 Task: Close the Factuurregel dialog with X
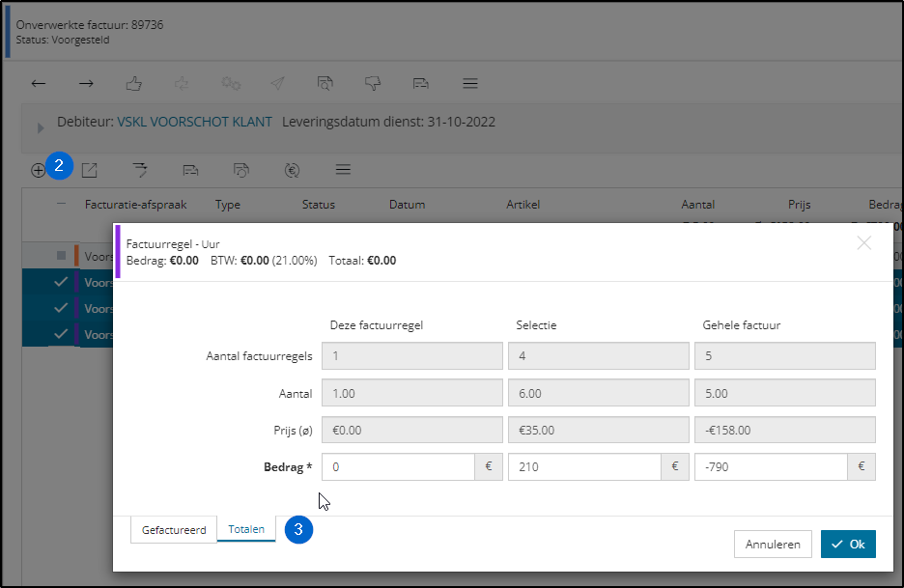click(x=863, y=243)
